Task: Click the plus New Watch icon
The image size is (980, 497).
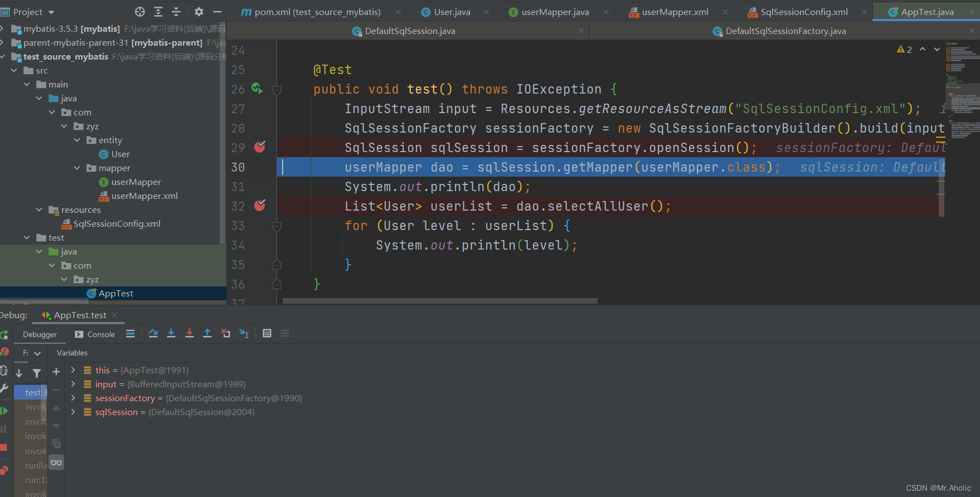Action: pos(56,372)
